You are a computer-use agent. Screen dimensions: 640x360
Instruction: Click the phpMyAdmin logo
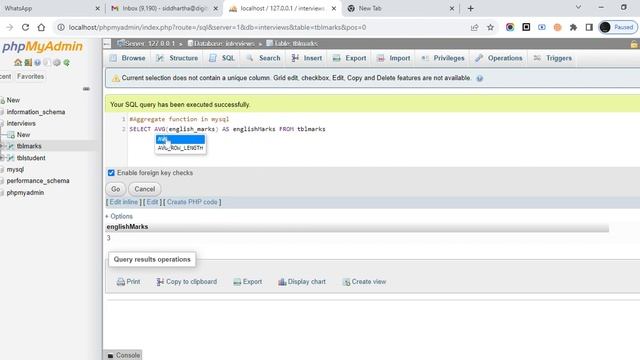pos(42,47)
